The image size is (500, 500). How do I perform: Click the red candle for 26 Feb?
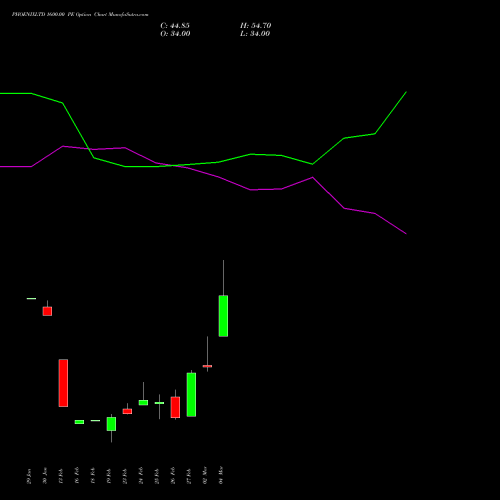pyautogui.click(x=175, y=407)
